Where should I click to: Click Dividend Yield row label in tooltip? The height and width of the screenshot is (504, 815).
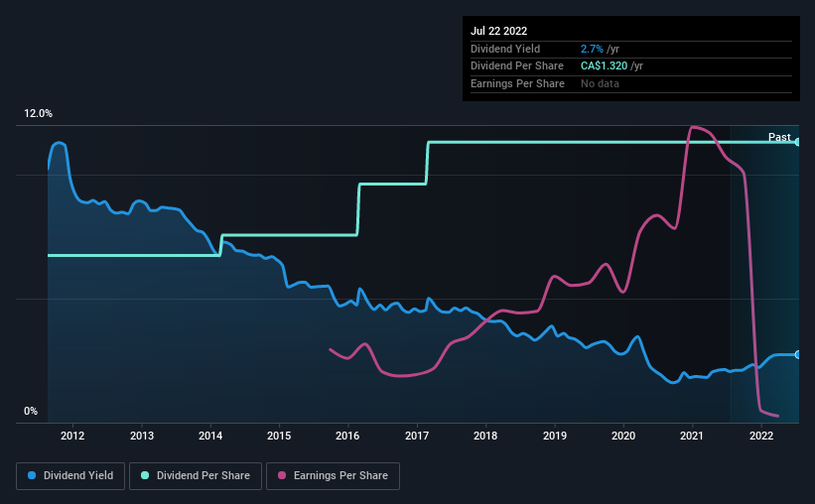[504, 49]
